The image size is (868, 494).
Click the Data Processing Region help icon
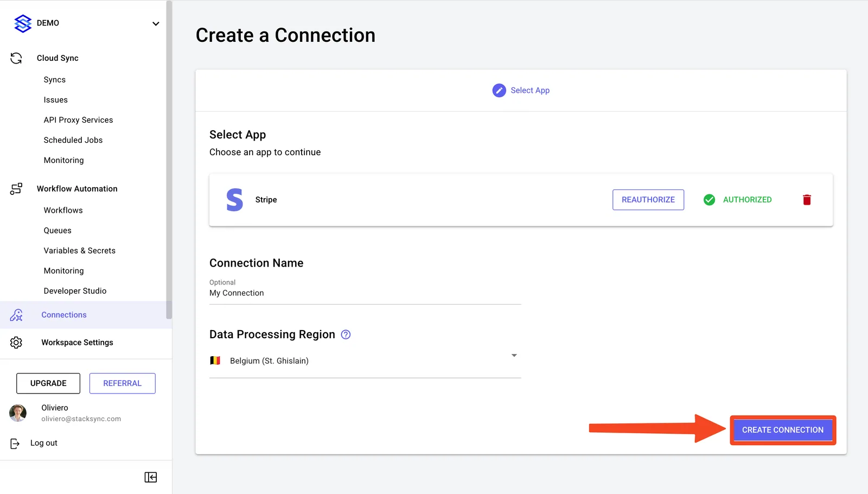(346, 335)
